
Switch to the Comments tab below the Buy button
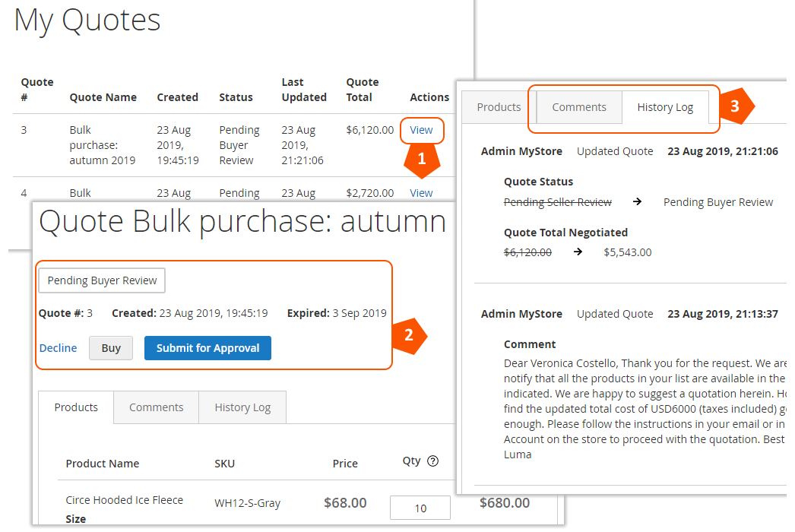157,407
